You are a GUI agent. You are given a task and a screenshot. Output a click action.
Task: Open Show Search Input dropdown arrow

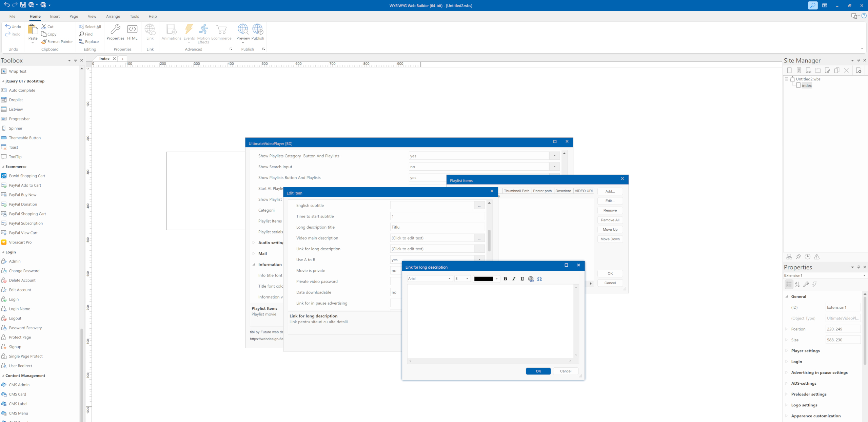pos(554,167)
